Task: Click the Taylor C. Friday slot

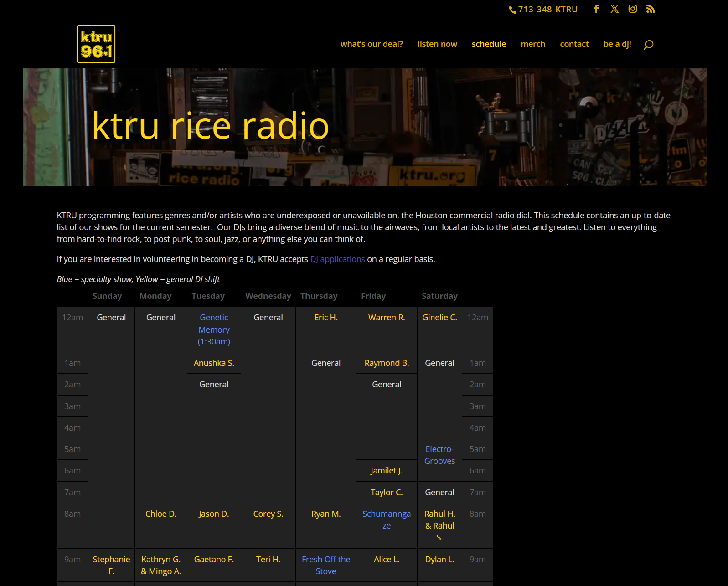Action: 387,493
